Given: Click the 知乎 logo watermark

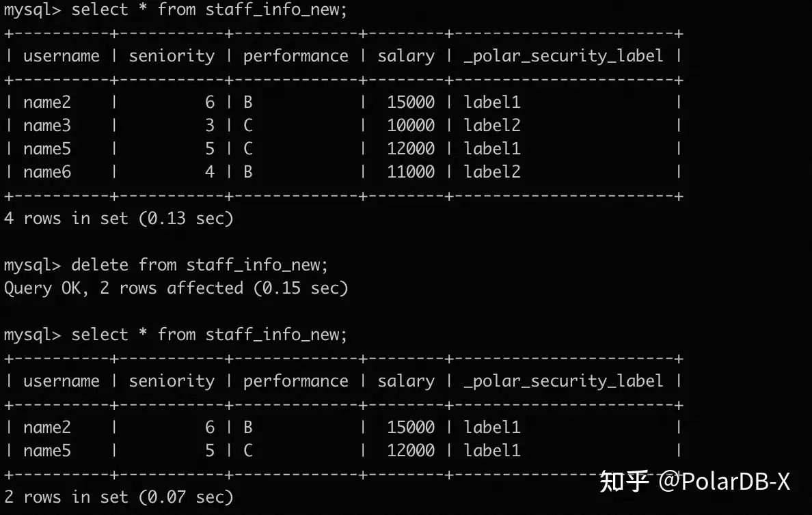Looking at the screenshot, I should click(623, 482).
